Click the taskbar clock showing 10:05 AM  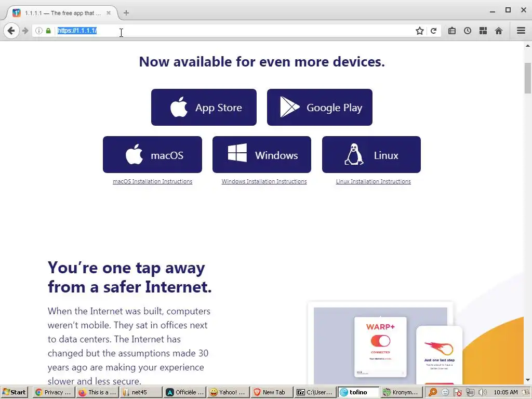506,392
